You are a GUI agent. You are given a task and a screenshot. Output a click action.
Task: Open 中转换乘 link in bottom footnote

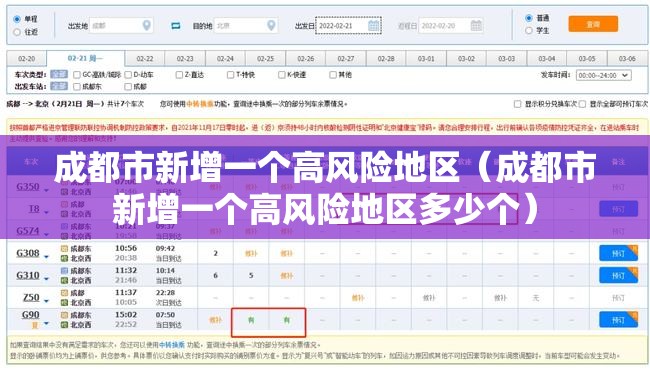[x=172, y=345]
